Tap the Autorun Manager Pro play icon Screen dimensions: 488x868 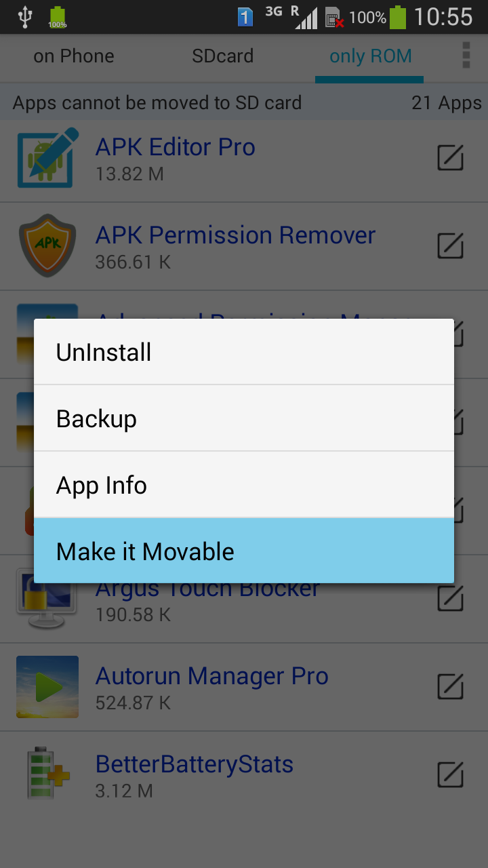click(x=47, y=687)
